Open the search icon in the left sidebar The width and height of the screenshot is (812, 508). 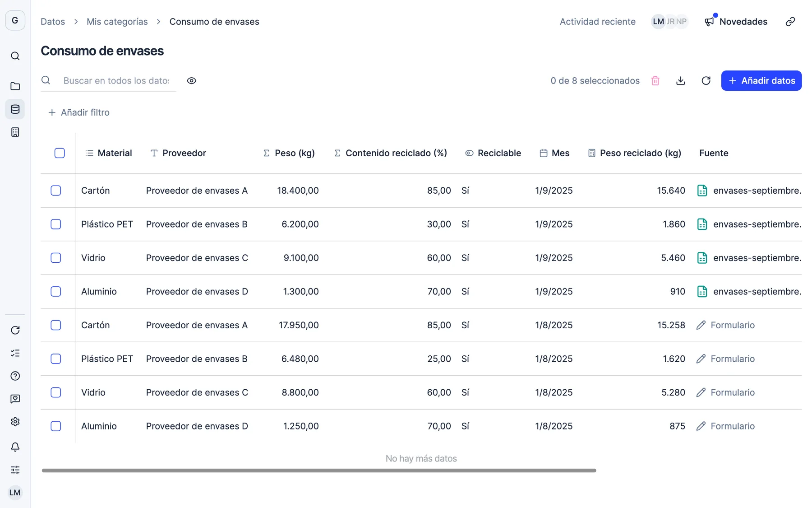tap(15, 56)
